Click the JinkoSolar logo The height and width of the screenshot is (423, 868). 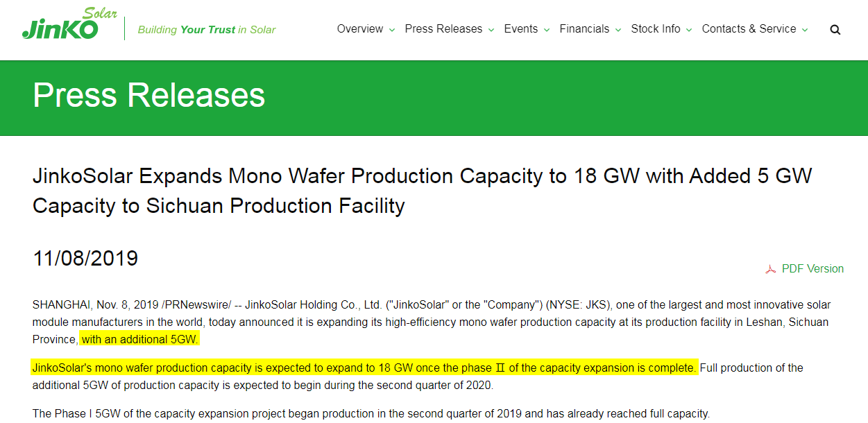click(69, 24)
